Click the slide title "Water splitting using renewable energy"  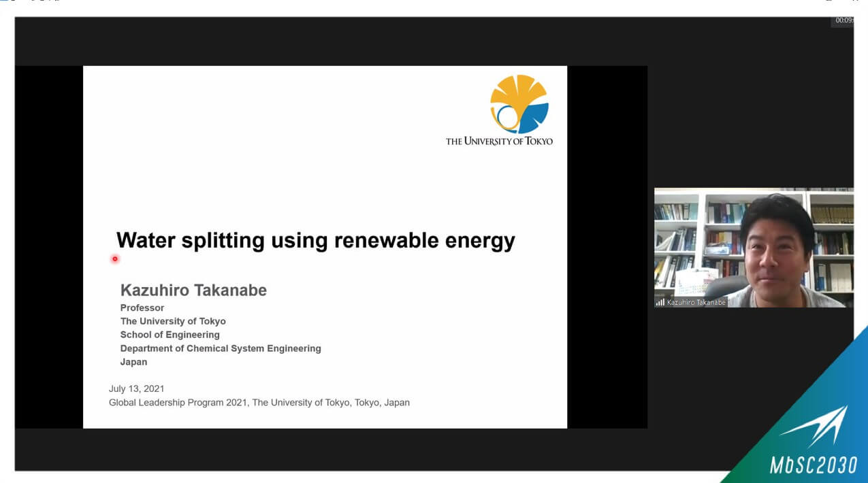[316, 240]
